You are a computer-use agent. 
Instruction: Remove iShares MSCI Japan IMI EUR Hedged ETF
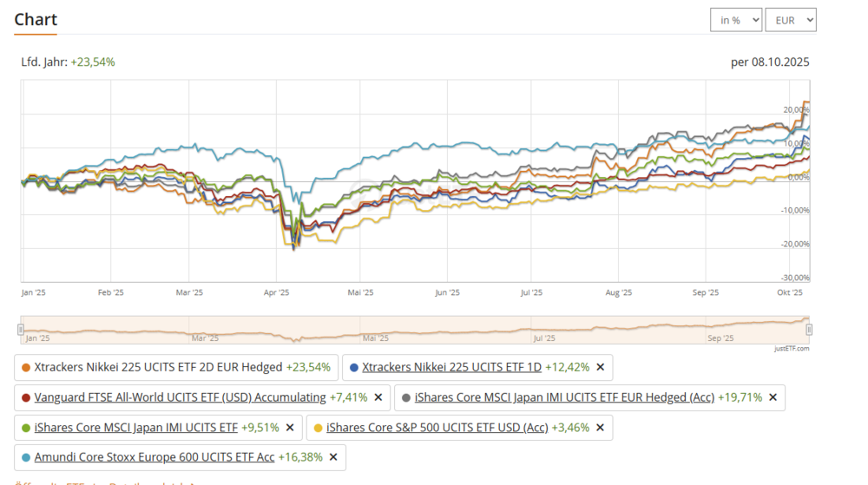[773, 397]
